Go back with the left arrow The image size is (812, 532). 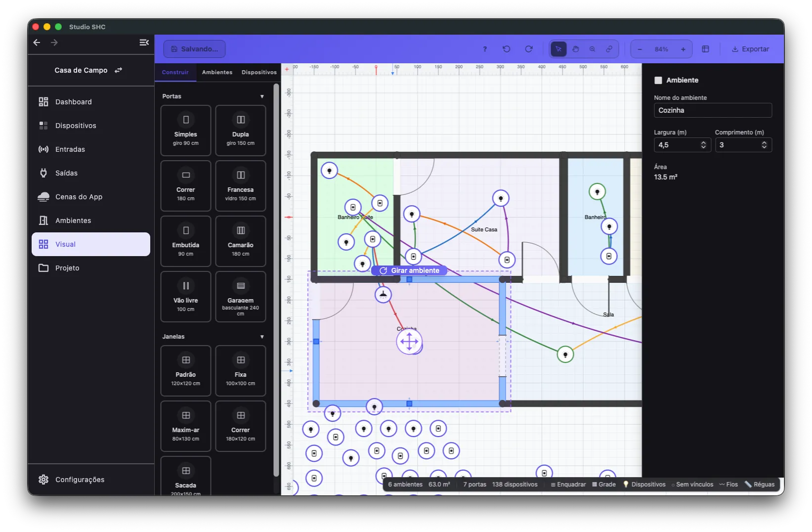tap(37, 43)
